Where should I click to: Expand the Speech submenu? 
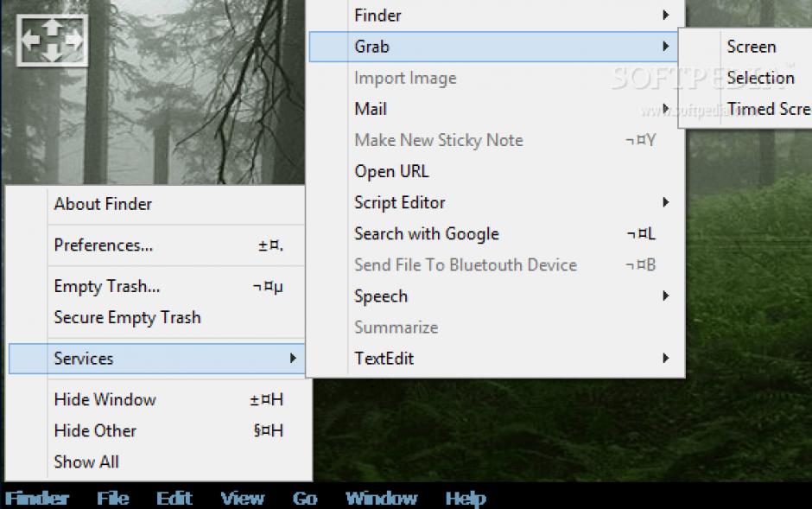point(493,296)
